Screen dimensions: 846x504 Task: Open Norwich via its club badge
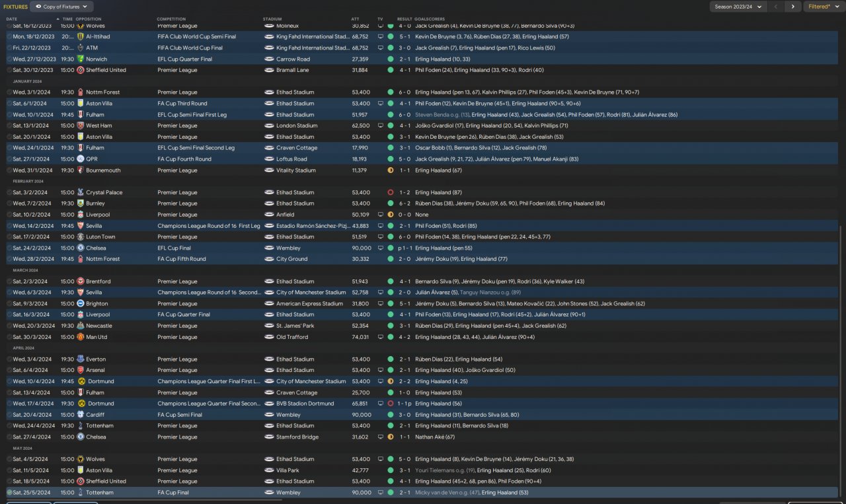(x=80, y=59)
